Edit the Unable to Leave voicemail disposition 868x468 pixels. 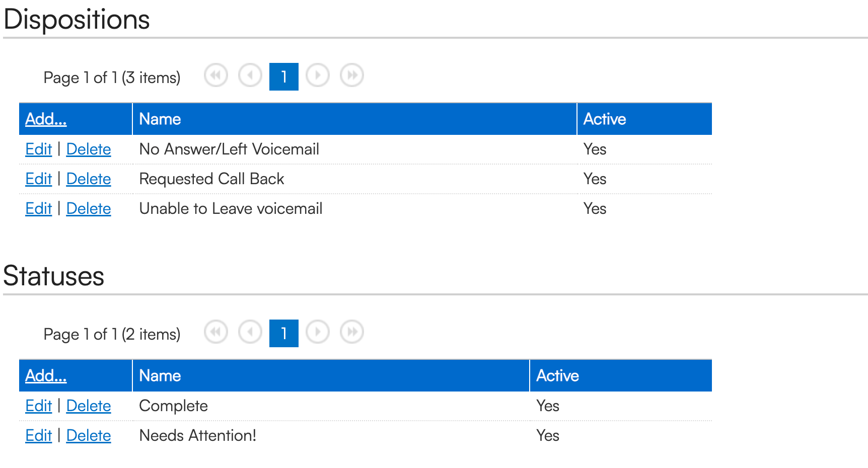pyautogui.click(x=39, y=209)
